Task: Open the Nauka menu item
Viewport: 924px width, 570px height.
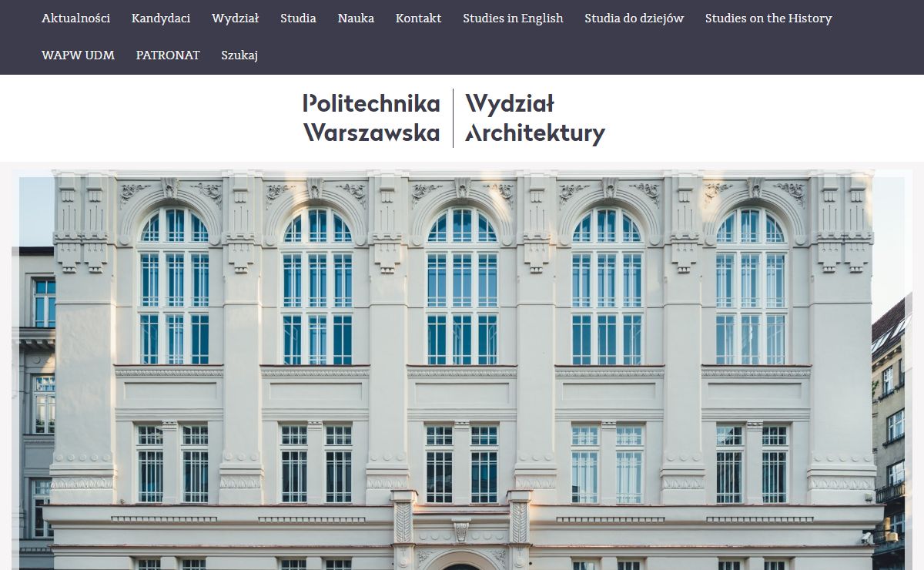Action: (356, 18)
